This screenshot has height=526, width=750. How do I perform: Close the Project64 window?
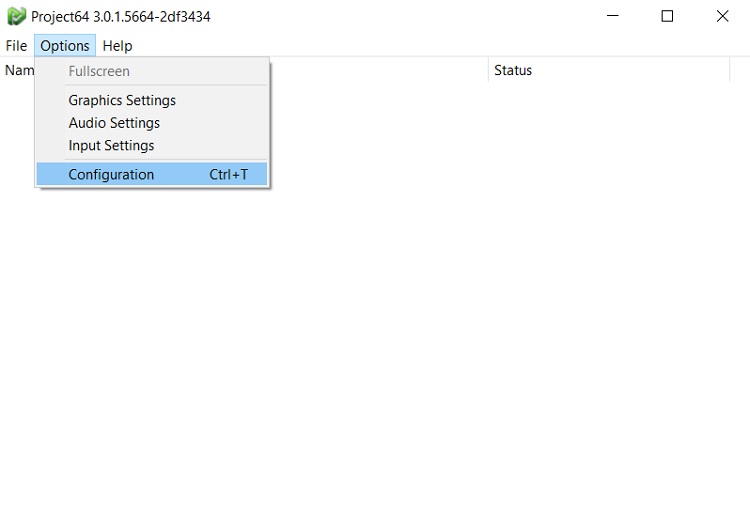click(722, 16)
